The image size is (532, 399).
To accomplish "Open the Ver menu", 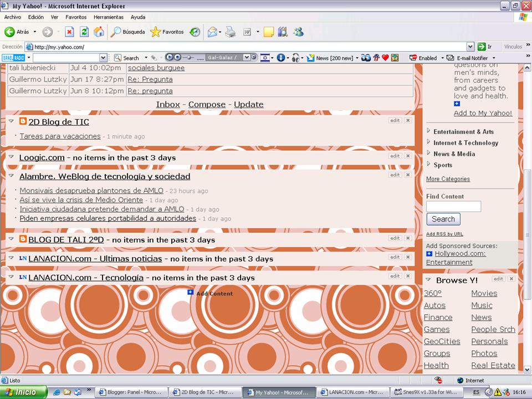I will (54, 17).
